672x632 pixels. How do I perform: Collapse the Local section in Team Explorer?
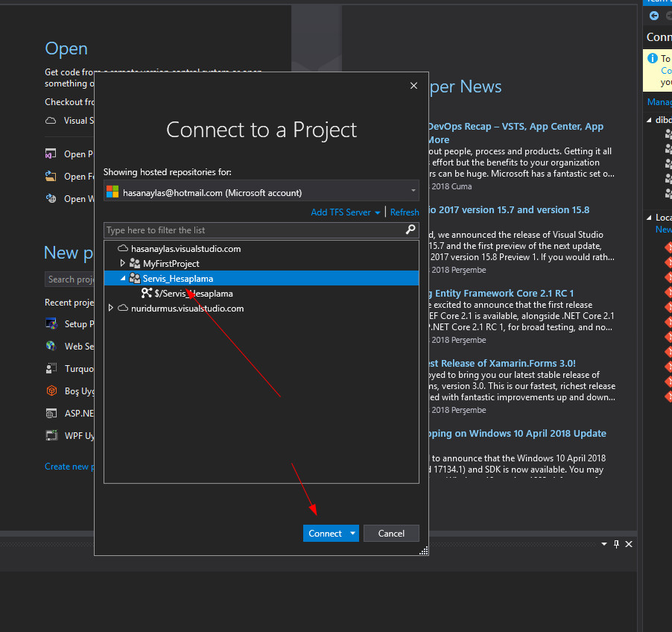tap(649, 218)
